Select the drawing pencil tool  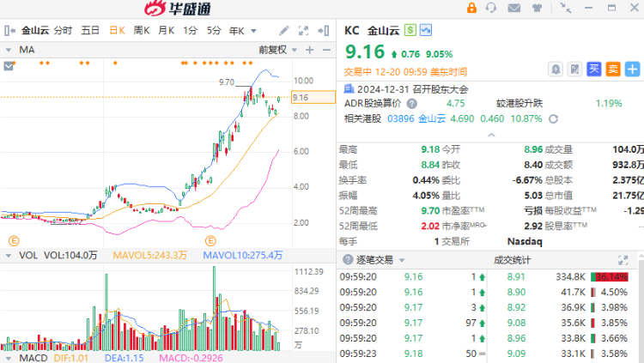[284, 30]
